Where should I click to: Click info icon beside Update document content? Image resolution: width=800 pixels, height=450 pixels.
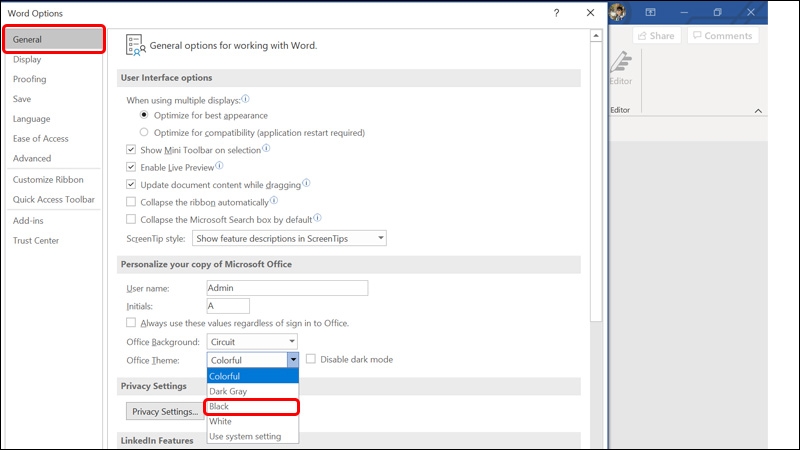(306, 183)
